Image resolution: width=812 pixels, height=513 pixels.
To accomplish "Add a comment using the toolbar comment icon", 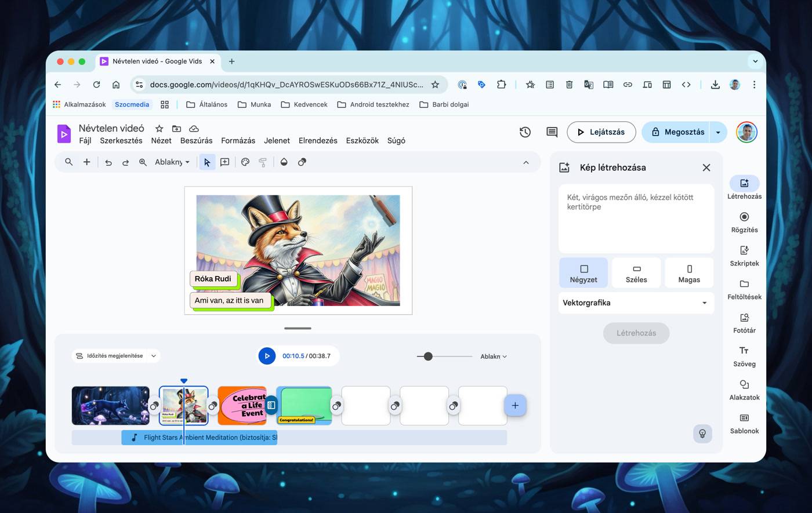I will (224, 162).
